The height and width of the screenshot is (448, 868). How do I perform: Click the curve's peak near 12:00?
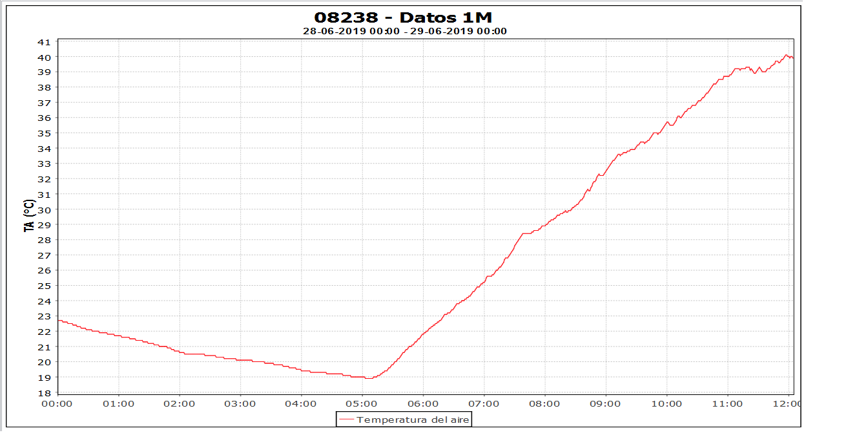click(786, 55)
